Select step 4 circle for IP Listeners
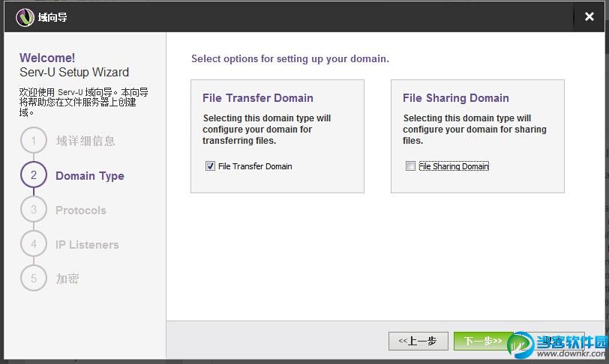The height and width of the screenshot is (364, 609). tap(34, 244)
